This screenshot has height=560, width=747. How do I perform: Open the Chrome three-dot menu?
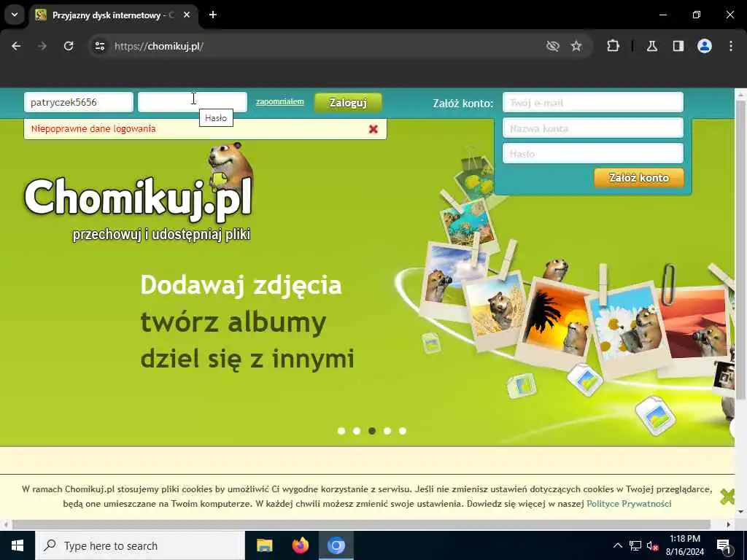(731, 46)
